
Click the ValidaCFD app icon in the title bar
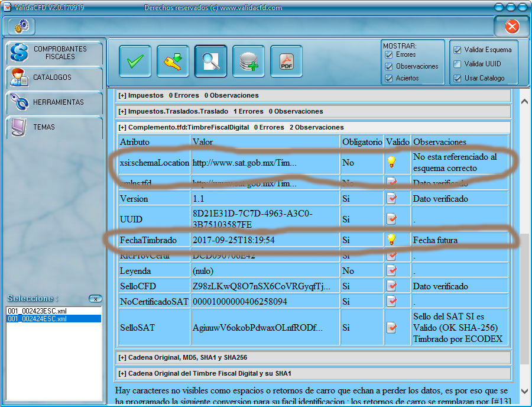(7, 7)
